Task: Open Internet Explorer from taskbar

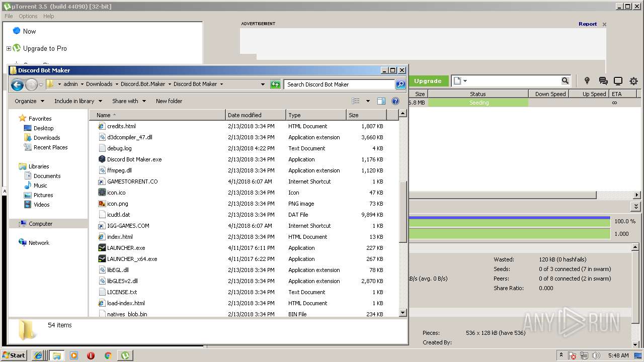Action: point(38,355)
